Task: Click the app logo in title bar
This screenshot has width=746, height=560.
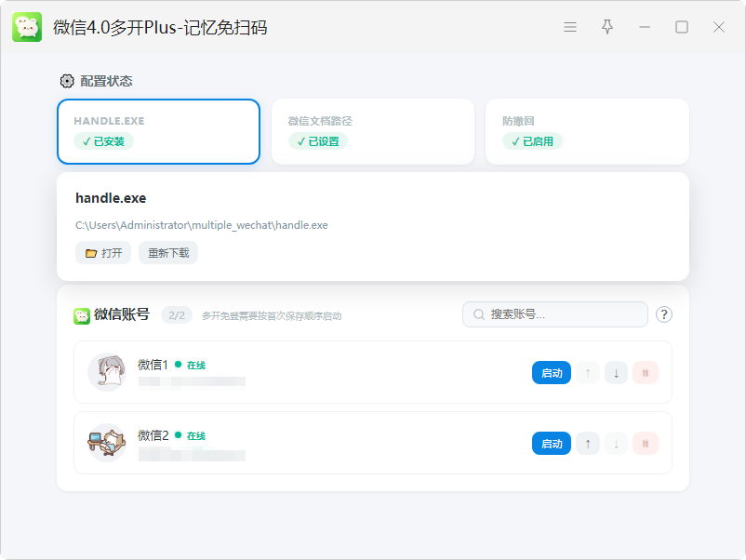Action: click(27, 27)
